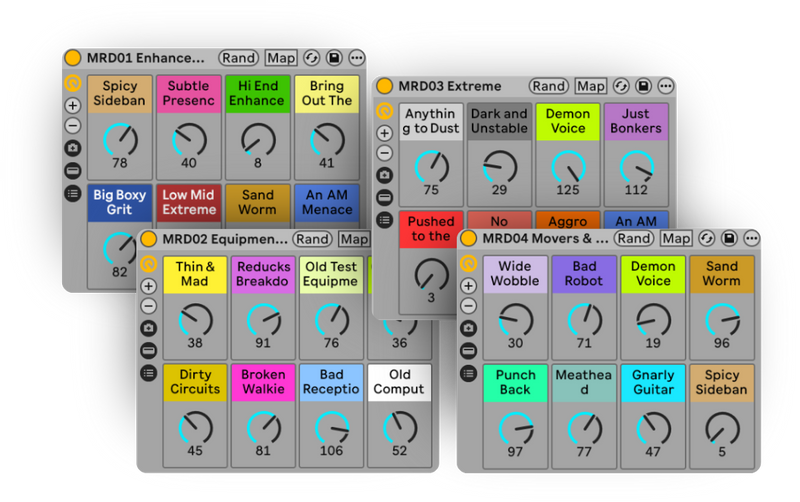
Task: Click the save preset icon on MRD03 Extreme
Action: 643,86
